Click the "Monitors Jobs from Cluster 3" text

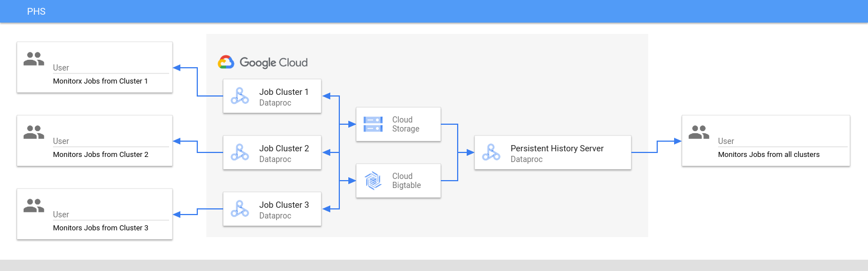100,228
